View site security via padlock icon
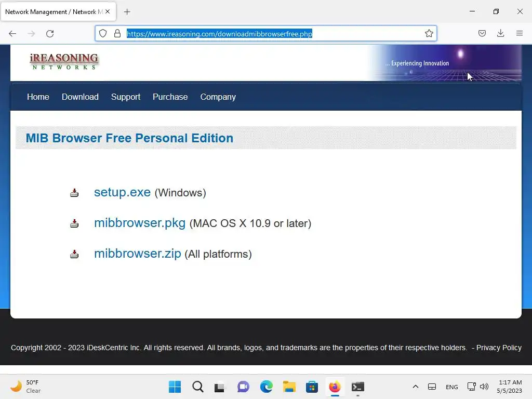Viewport: 532px width, 399px height. (x=117, y=33)
